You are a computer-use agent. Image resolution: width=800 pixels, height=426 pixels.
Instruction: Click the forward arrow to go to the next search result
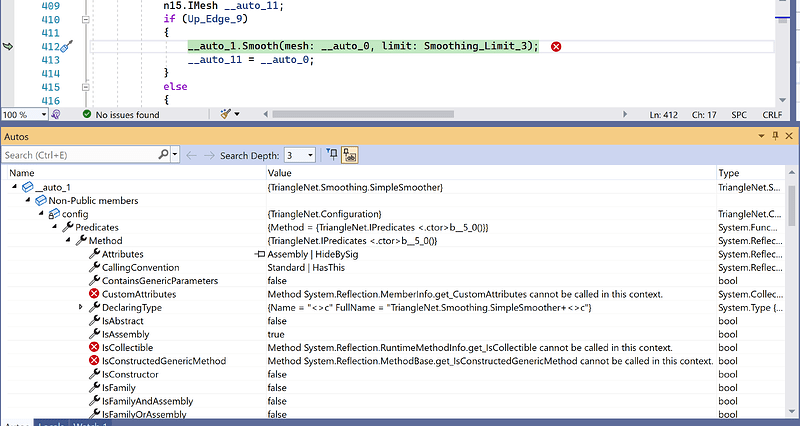click(209, 155)
